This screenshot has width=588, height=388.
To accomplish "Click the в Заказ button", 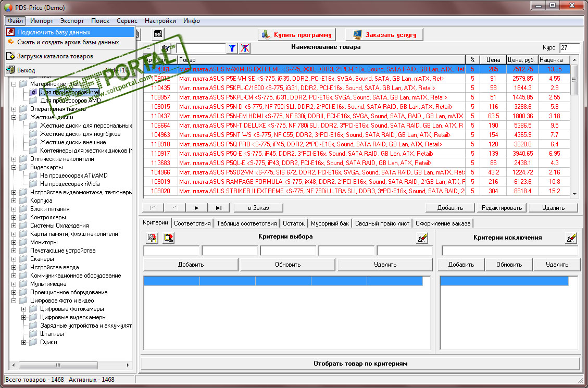I will click(258, 208).
